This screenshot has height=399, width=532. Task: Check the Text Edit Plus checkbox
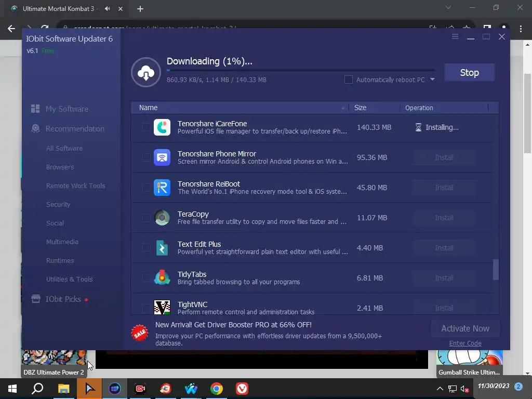(x=146, y=248)
